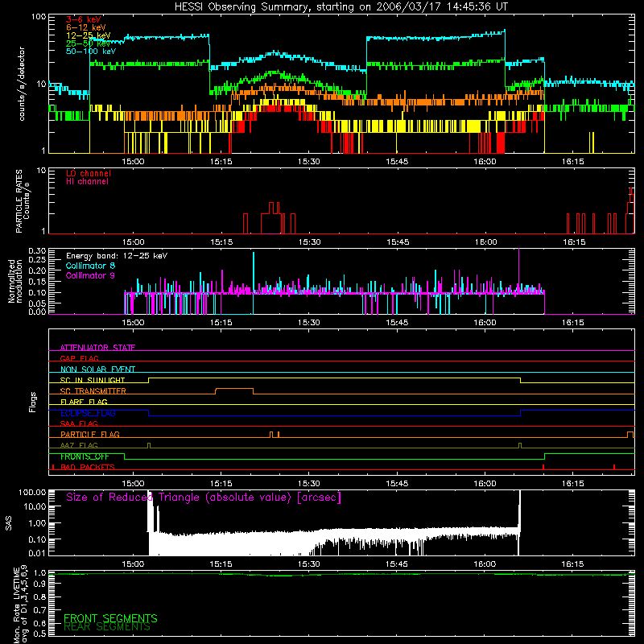The width and height of the screenshot is (644, 644).
Task: Click the 16:00 tick under the particle rates plot
Action: (486, 242)
